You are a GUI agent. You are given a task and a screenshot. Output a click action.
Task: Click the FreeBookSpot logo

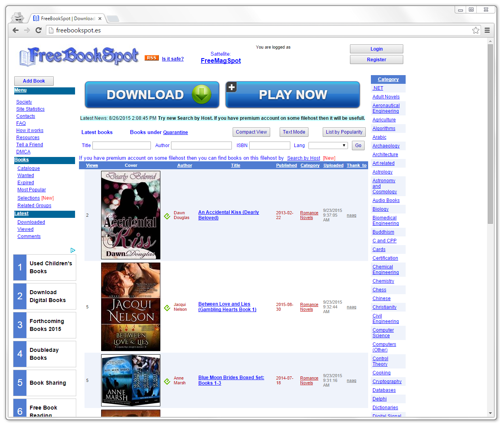tap(78, 56)
